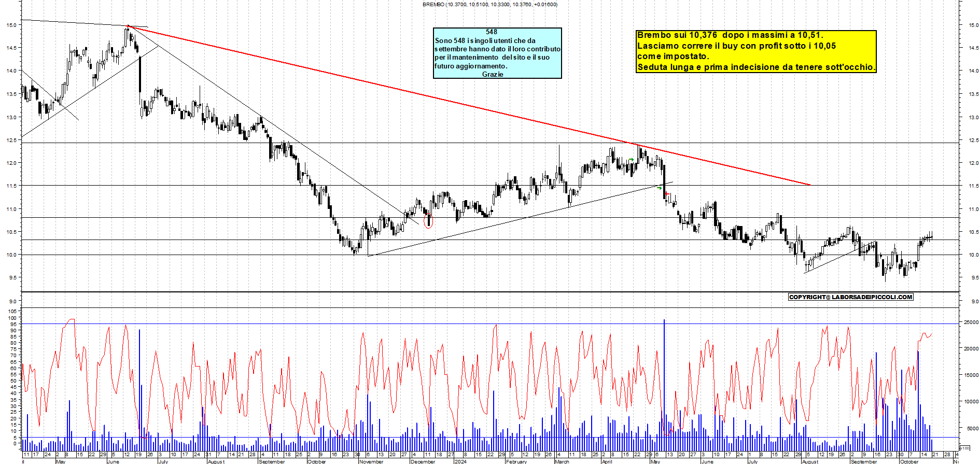Click the March month label on the time axis
The height and width of the screenshot is (464, 980).
pos(562,461)
